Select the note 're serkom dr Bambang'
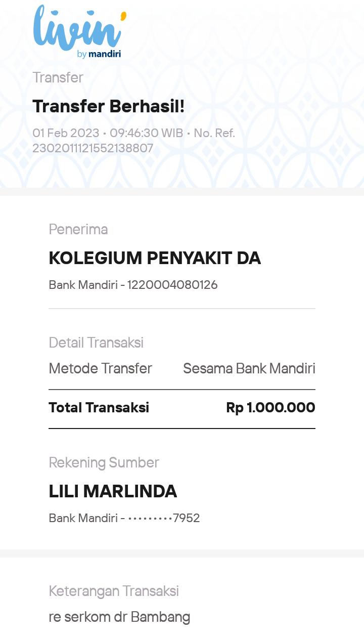Image resolution: width=364 pixels, height=640 pixels. tap(119, 617)
